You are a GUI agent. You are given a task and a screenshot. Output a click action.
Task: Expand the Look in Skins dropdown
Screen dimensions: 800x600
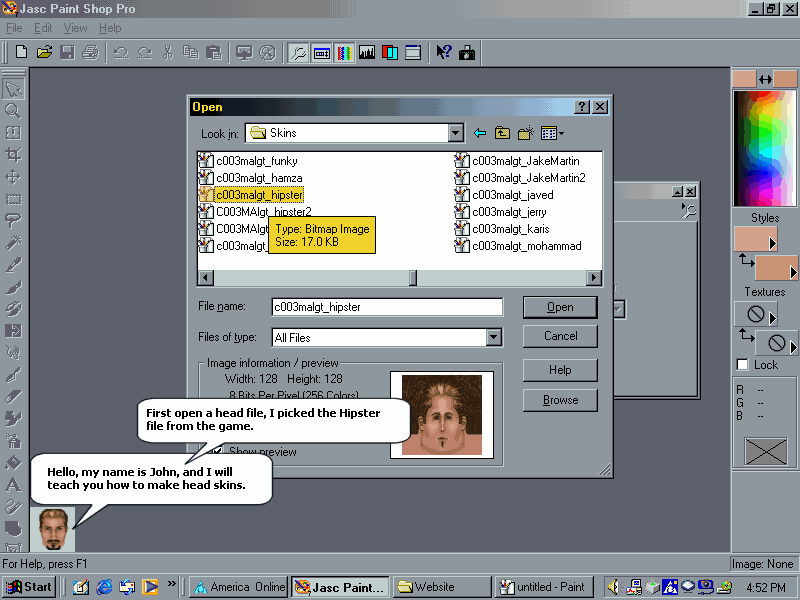point(456,133)
